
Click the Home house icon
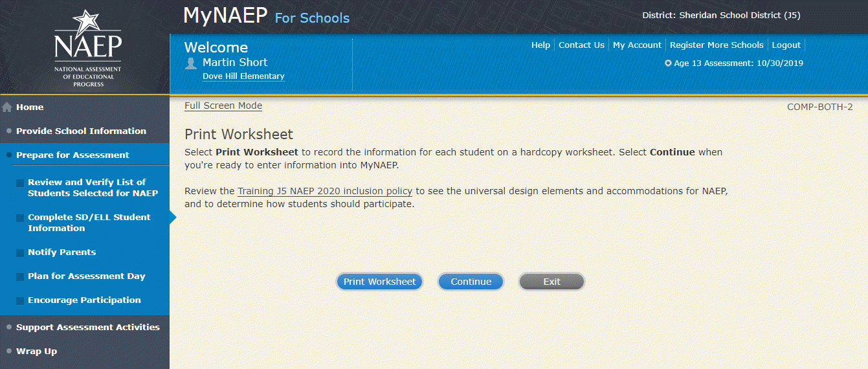pyautogui.click(x=7, y=107)
